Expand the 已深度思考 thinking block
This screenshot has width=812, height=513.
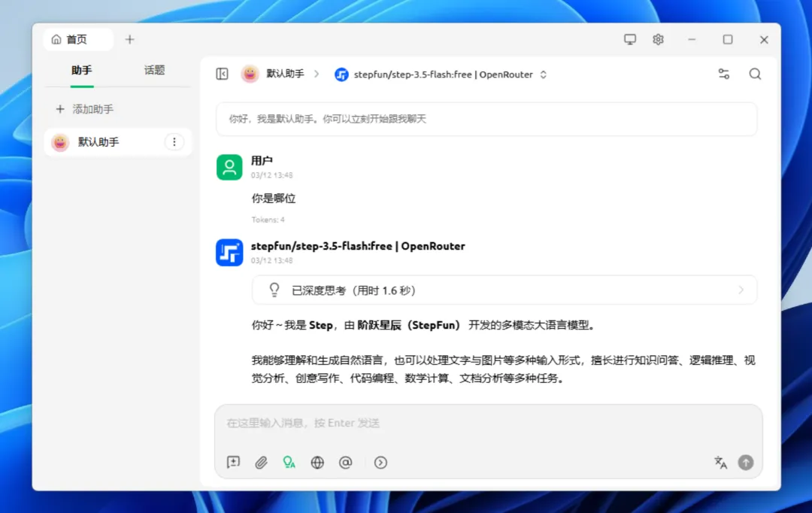[x=504, y=290]
